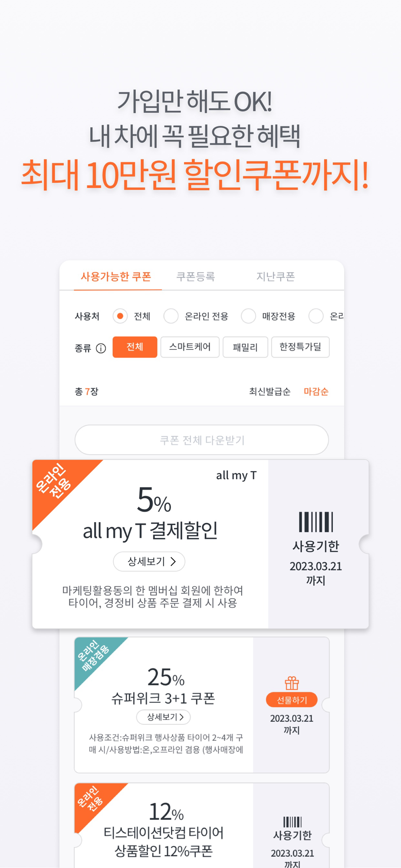Tap the barcode icon on 12% tire coupon
The width and height of the screenshot is (401, 868).
point(292,822)
